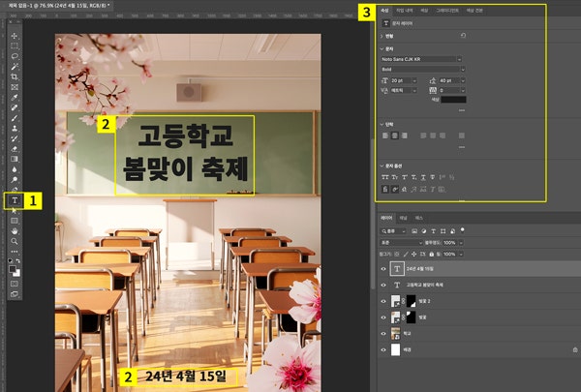Viewport: 581px width, 392px height.
Task: Switch to the 색상 견본 swatches tab
Action: [474, 11]
